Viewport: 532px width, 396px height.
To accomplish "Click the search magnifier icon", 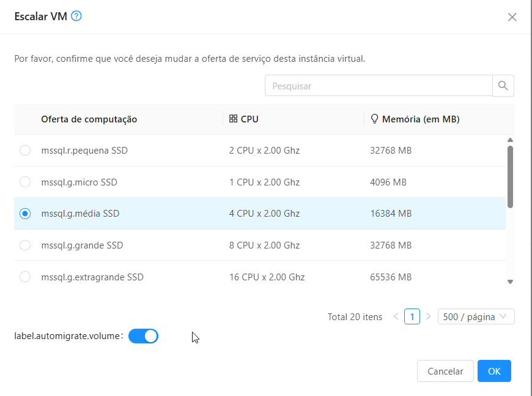I will click(503, 86).
